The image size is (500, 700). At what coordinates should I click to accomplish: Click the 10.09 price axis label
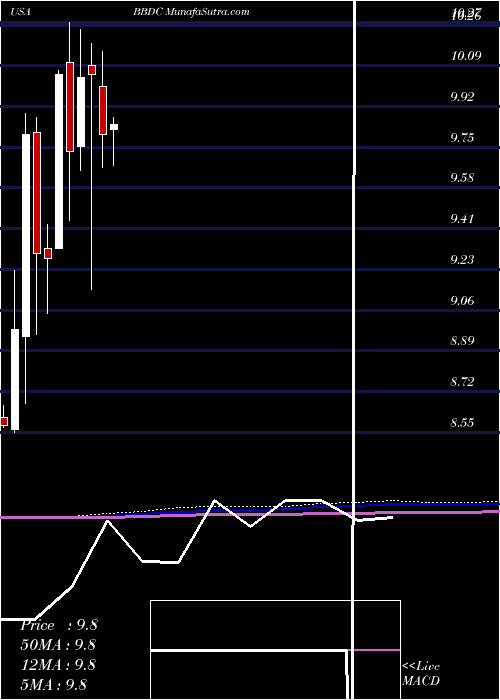pos(466,56)
